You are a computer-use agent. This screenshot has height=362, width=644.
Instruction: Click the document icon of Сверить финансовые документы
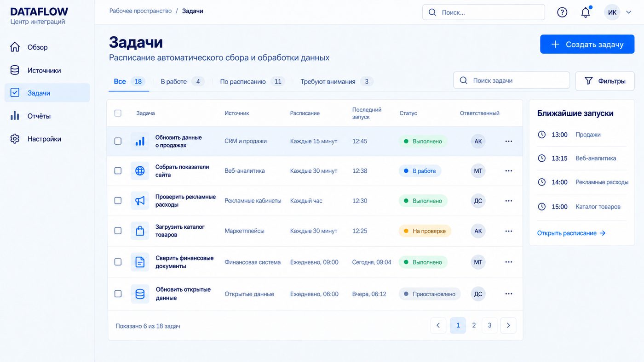point(140,262)
